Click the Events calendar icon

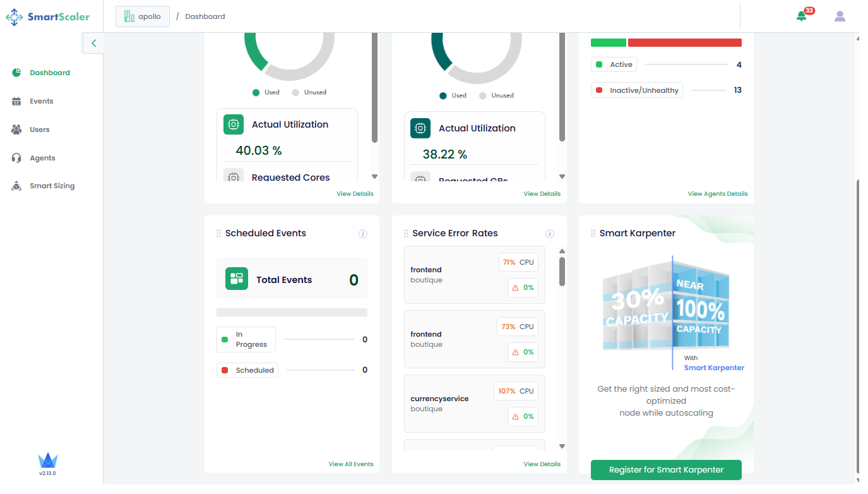pos(16,101)
